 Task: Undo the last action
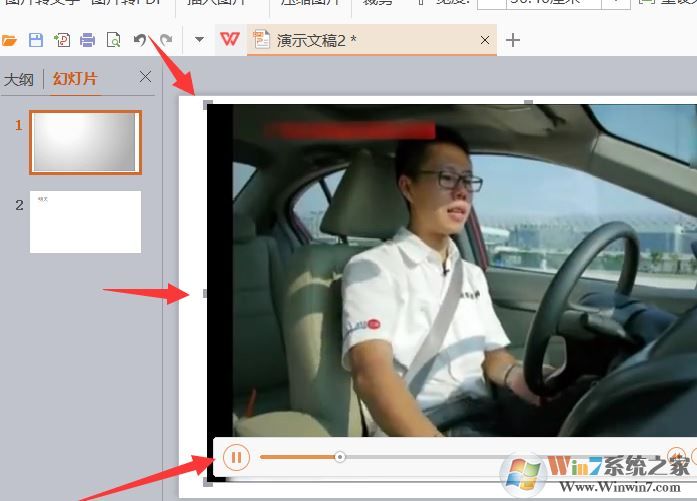[x=140, y=40]
